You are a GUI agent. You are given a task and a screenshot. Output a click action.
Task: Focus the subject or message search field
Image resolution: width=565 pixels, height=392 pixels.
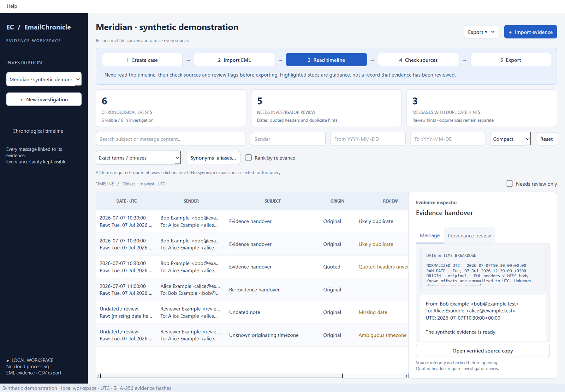pyautogui.click(x=171, y=139)
